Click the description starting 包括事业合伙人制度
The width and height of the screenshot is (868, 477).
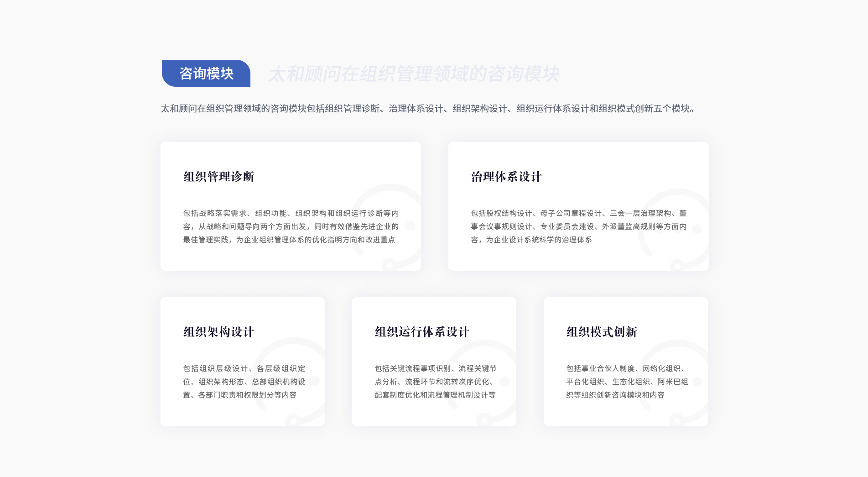click(627, 382)
